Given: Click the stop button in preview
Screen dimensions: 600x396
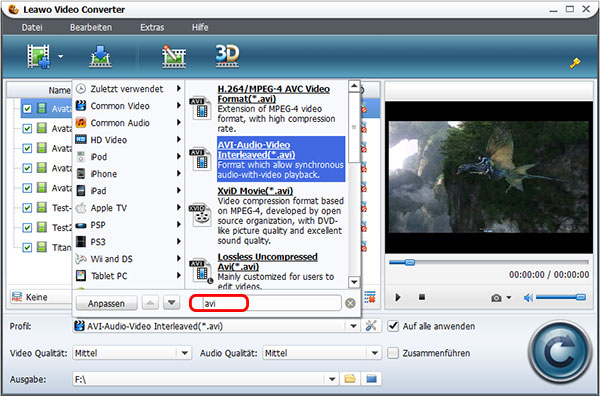Looking at the screenshot, I should 422,297.
